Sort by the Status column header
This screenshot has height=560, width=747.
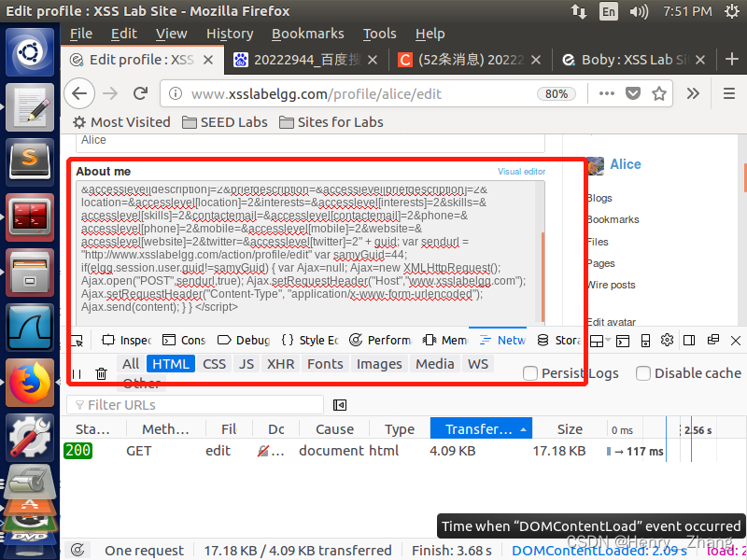[x=92, y=429]
